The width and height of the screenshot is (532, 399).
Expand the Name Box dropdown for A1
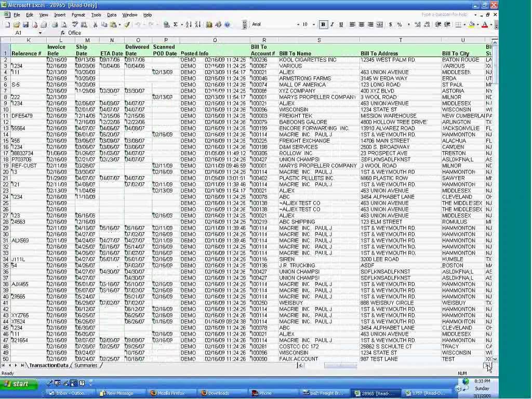(40, 33)
